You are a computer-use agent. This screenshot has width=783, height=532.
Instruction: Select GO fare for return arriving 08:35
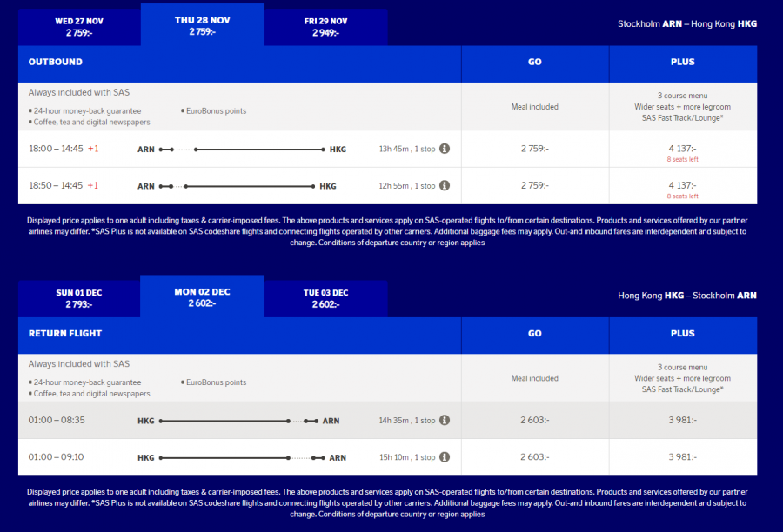pos(535,420)
